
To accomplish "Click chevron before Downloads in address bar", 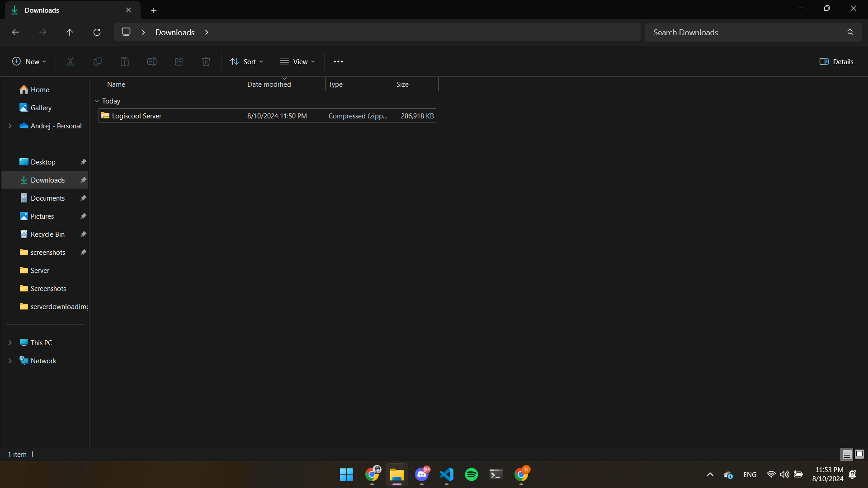I will point(143,32).
